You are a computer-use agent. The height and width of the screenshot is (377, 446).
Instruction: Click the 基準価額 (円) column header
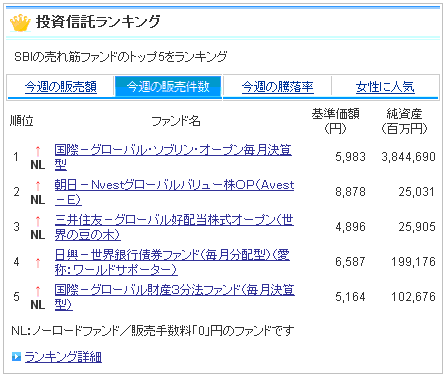tap(336, 121)
